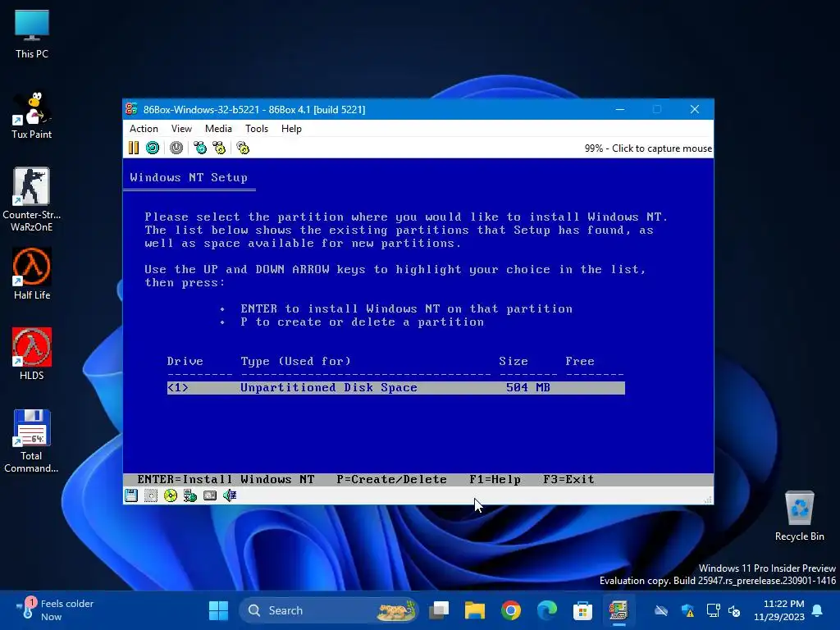This screenshot has height=630, width=840.
Task: Launch Google Chrome from the taskbar
Action: [511, 610]
